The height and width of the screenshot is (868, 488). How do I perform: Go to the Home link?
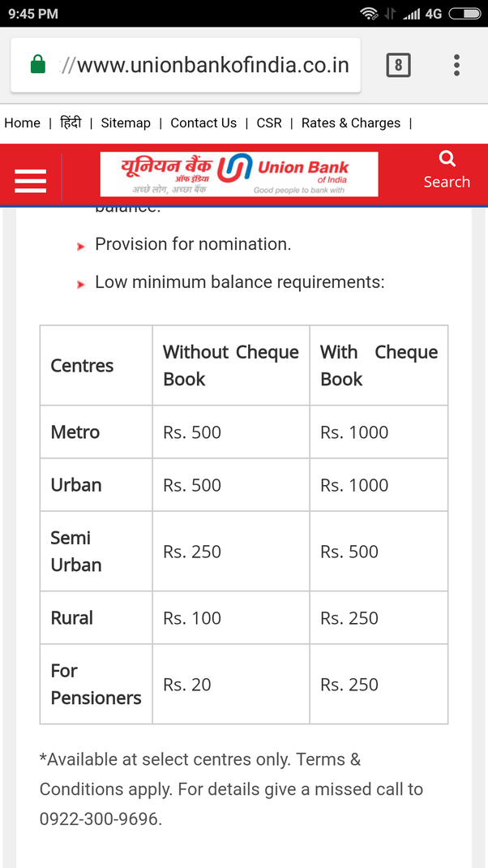(x=22, y=123)
